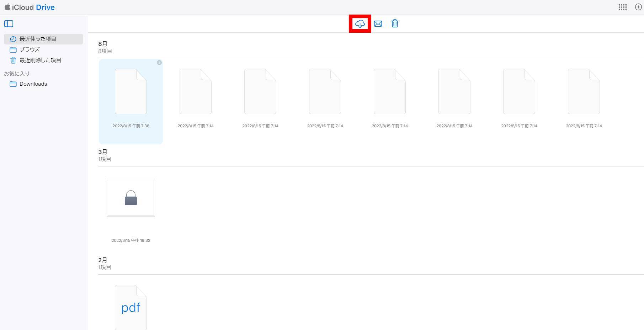Open 最近削除した項目 in sidebar
Viewport: 644px width, 330px height.
[43, 60]
